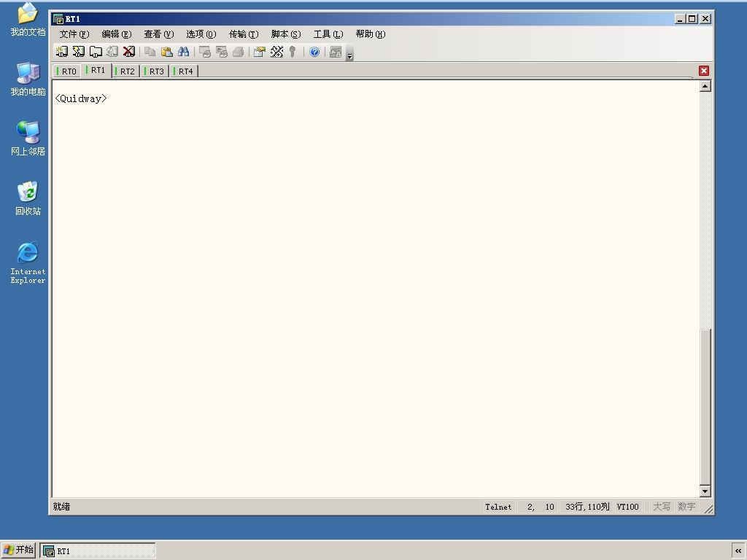
Task: Minimize the RT1 window
Action: pyautogui.click(x=680, y=18)
